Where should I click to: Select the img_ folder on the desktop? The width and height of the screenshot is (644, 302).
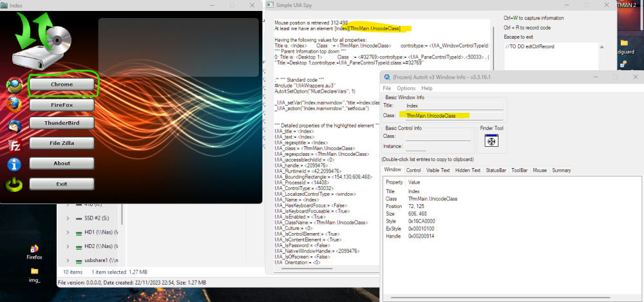coord(35,274)
